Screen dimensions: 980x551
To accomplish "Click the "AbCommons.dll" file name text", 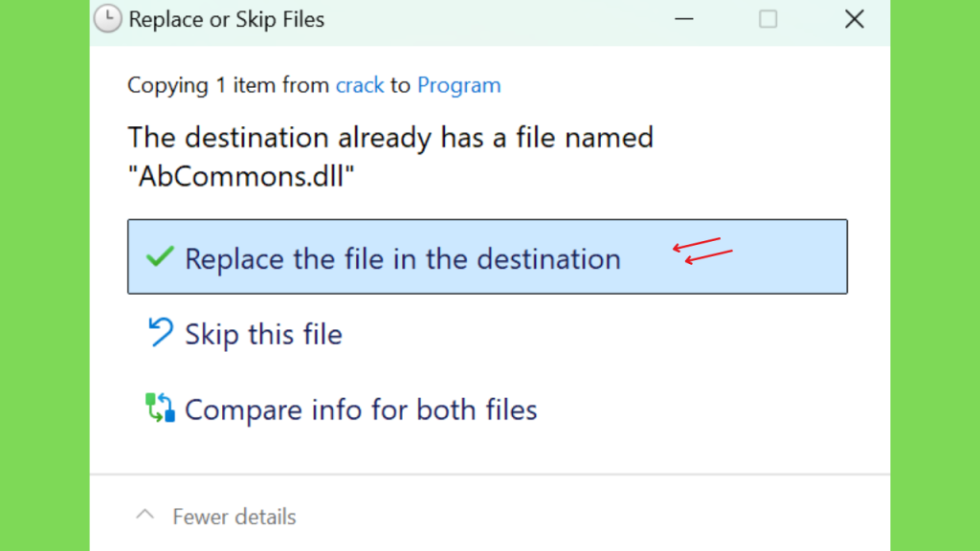I will [241, 176].
